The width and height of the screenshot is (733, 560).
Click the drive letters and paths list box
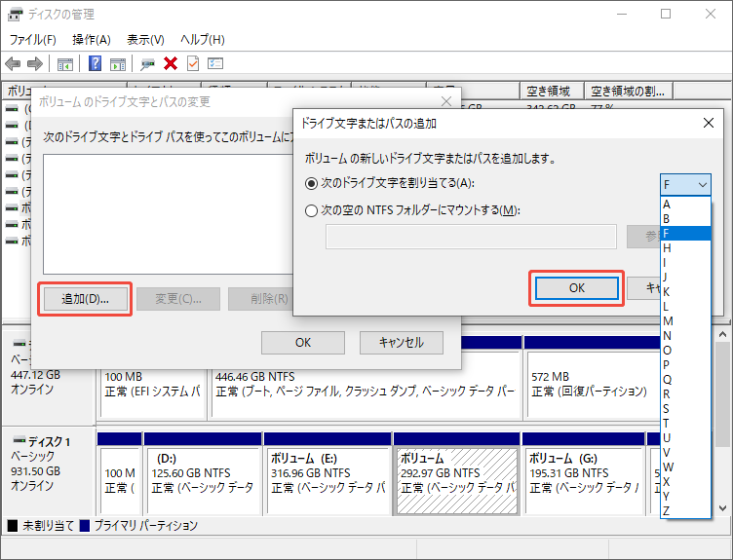(169, 214)
